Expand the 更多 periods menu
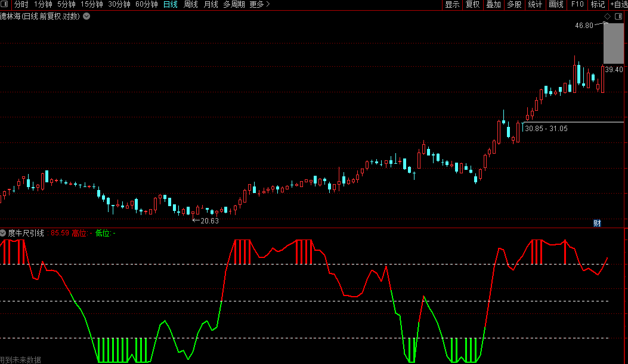This screenshot has height=364, width=628. coord(259,4)
